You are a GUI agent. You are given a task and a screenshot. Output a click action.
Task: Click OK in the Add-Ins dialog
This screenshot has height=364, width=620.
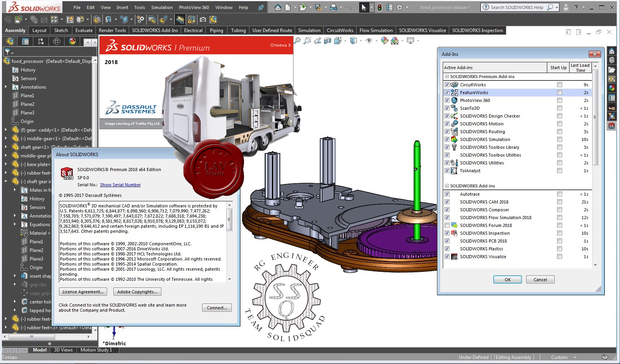click(x=507, y=280)
